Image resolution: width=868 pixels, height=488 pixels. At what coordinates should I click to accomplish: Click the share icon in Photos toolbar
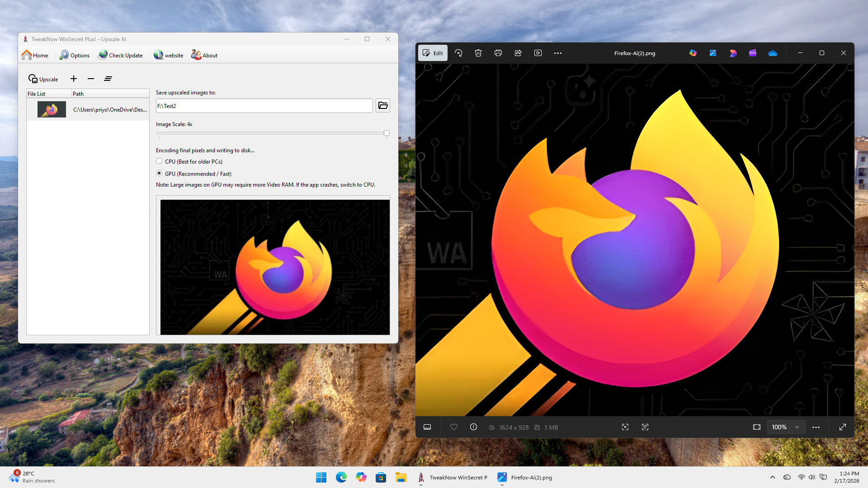518,53
